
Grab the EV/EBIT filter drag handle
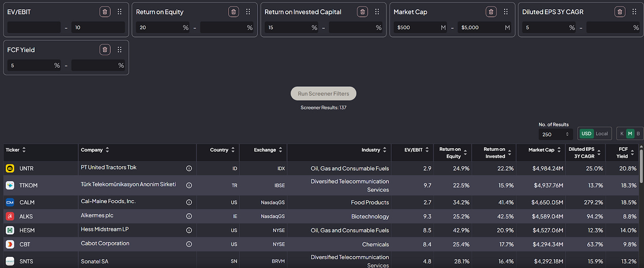(x=119, y=12)
